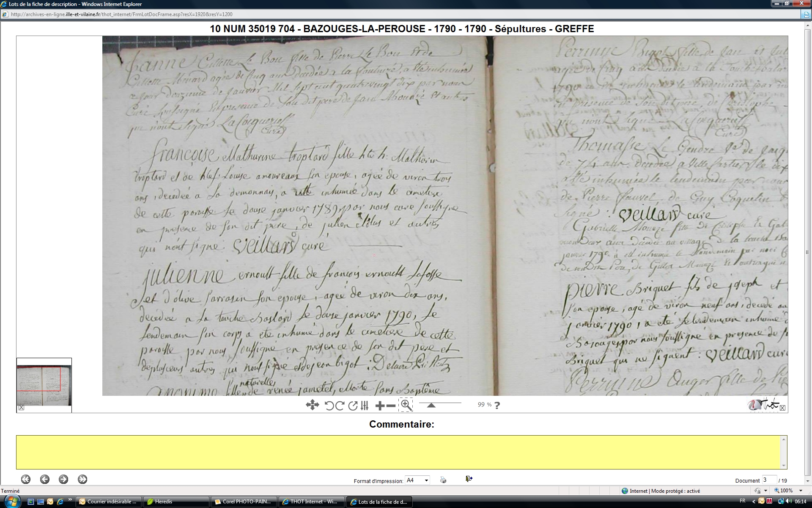
Task: Open viewer help question mark
Action: click(x=497, y=405)
